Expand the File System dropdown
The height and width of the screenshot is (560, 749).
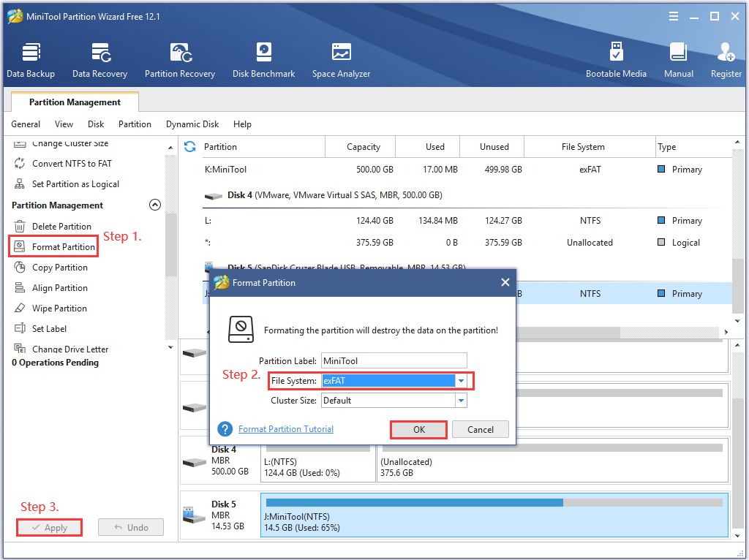pyautogui.click(x=461, y=381)
